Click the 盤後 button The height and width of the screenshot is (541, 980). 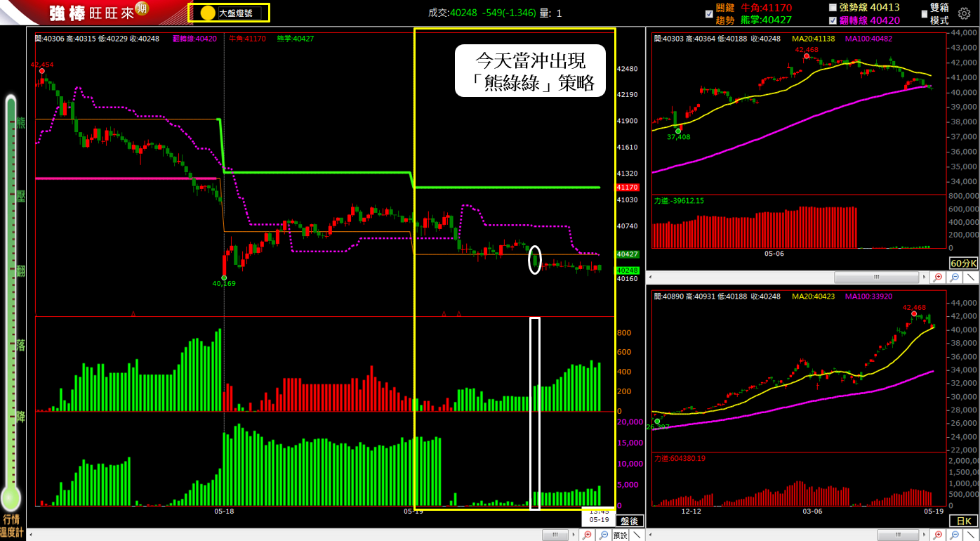630,521
